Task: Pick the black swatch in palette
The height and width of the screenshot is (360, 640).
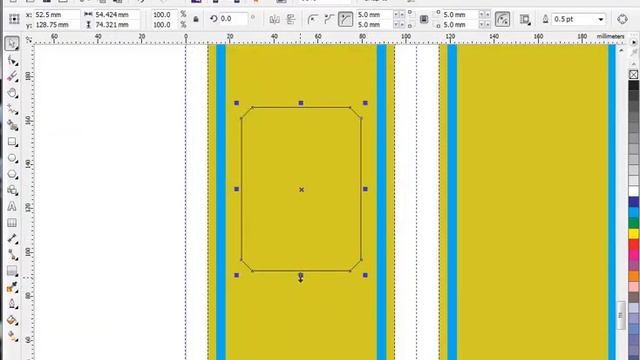Action: tap(633, 85)
